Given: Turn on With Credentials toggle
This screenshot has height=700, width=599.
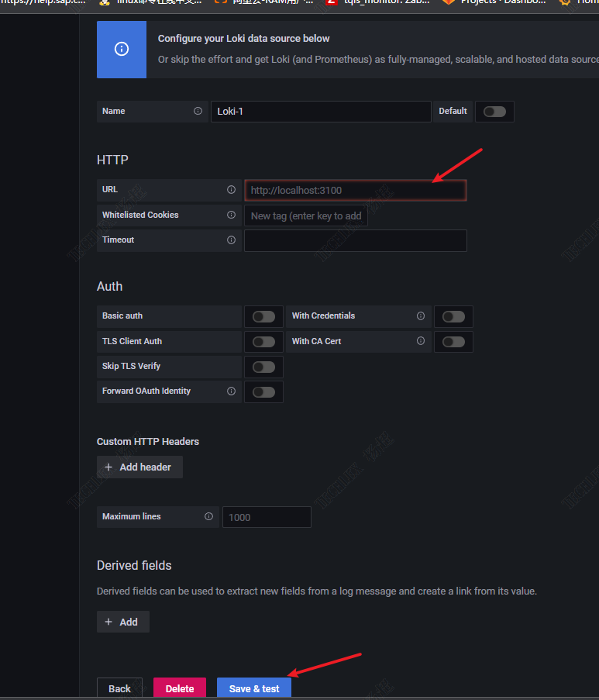Looking at the screenshot, I should click(453, 317).
